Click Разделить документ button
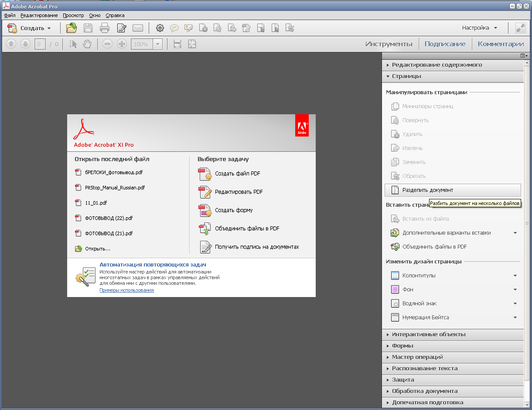 pos(453,190)
